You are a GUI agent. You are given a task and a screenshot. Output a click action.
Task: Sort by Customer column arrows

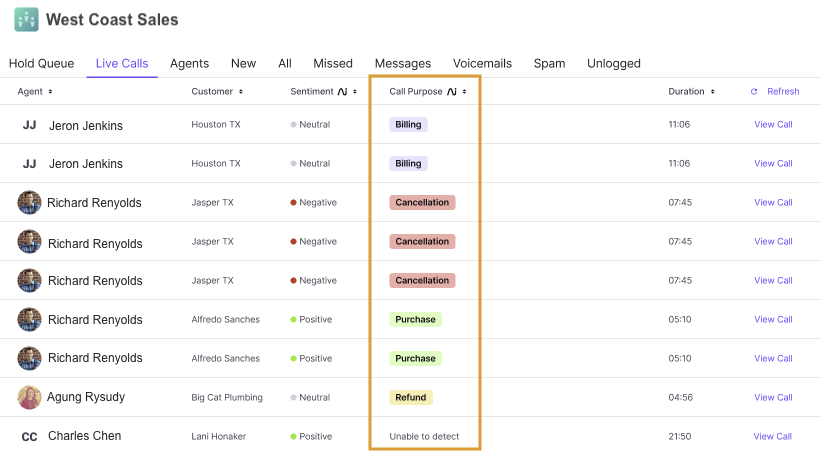241,92
